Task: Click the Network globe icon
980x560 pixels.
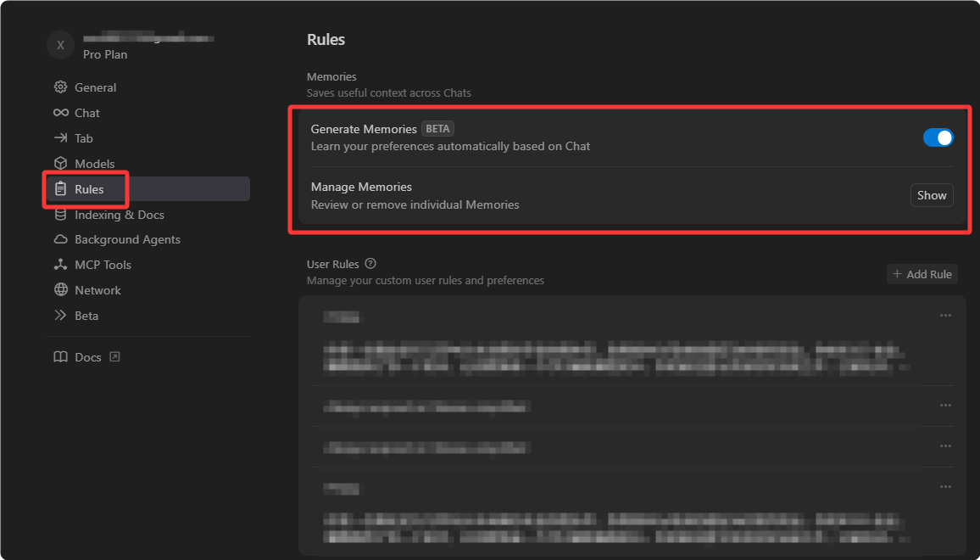Action: click(61, 289)
